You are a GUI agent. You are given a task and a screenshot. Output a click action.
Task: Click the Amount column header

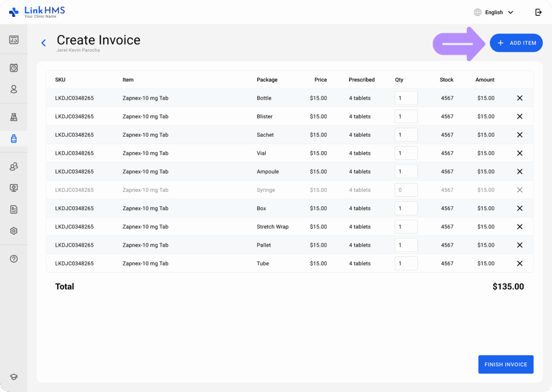pyautogui.click(x=485, y=80)
